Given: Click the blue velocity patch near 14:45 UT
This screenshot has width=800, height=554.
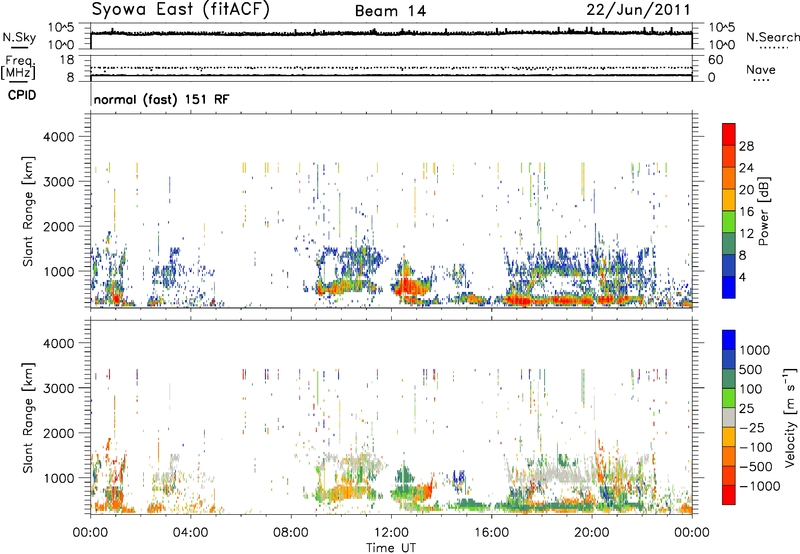Looking at the screenshot, I should [460, 478].
